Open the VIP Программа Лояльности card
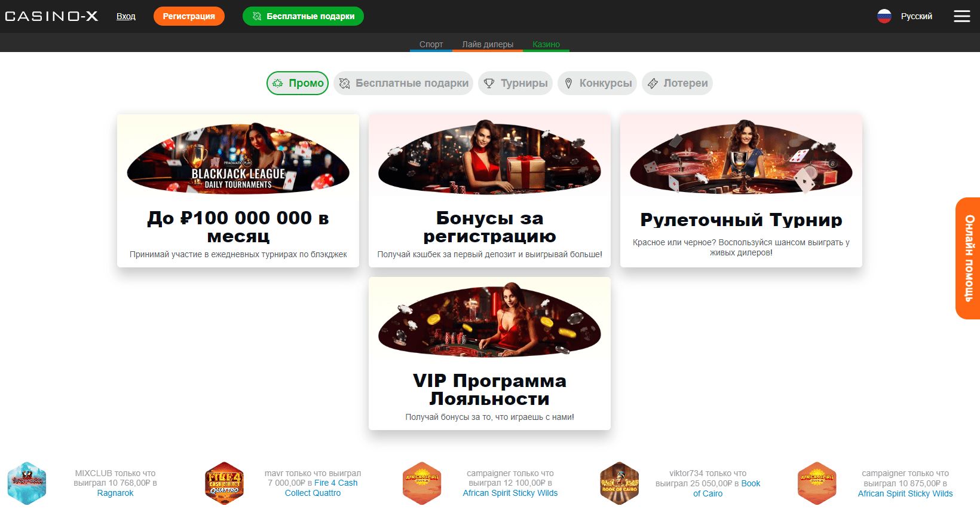Screen dimensions: 980x512 [x=489, y=353]
